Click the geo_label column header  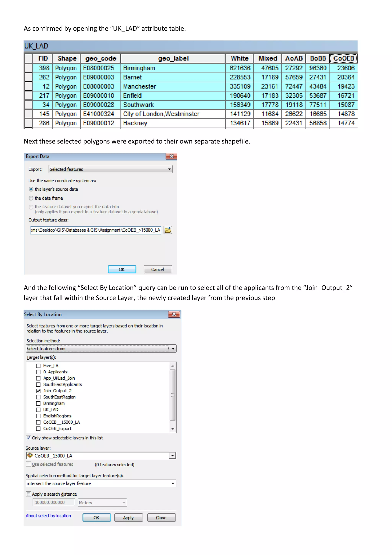[x=173, y=58]
